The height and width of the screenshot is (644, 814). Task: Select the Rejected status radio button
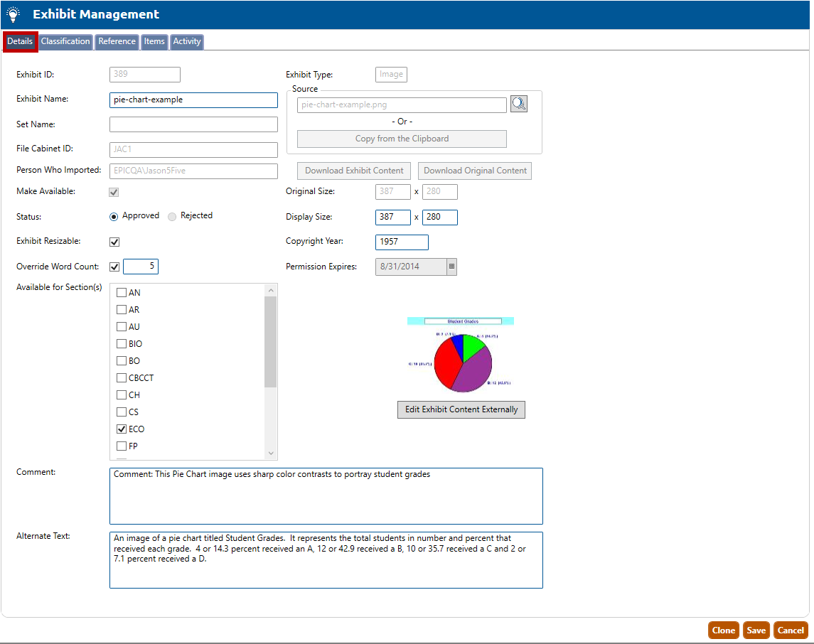(x=172, y=216)
